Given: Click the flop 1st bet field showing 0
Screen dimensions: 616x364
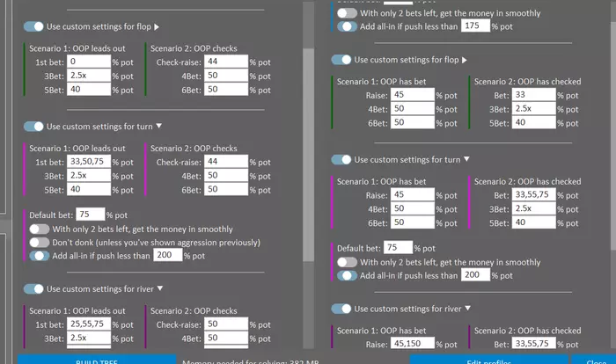Looking at the screenshot, I should [89, 62].
